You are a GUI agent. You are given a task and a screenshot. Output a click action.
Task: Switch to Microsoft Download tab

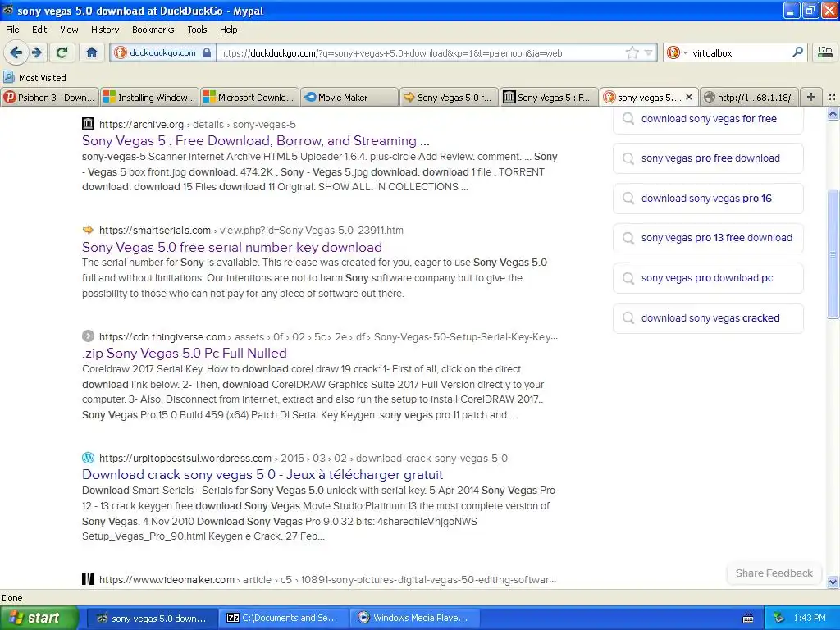pos(249,97)
